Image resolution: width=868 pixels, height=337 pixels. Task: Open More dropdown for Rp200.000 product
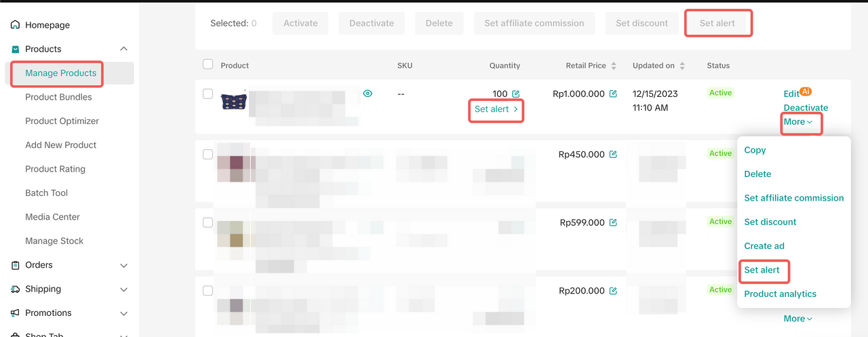pos(798,319)
